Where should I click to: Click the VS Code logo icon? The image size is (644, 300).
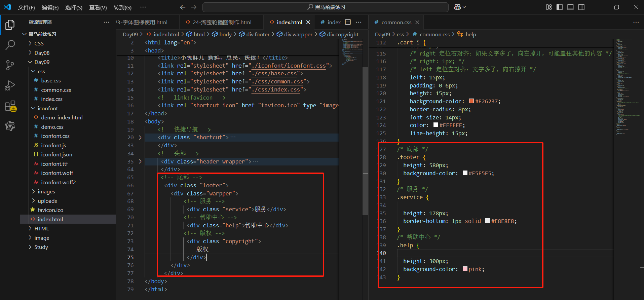click(x=7, y=7)
